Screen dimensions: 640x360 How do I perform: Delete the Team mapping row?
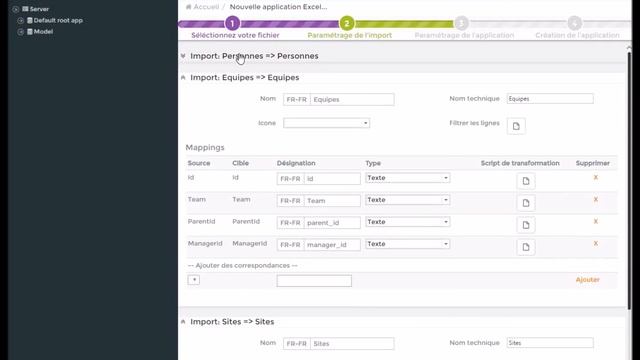coord(596,199)
